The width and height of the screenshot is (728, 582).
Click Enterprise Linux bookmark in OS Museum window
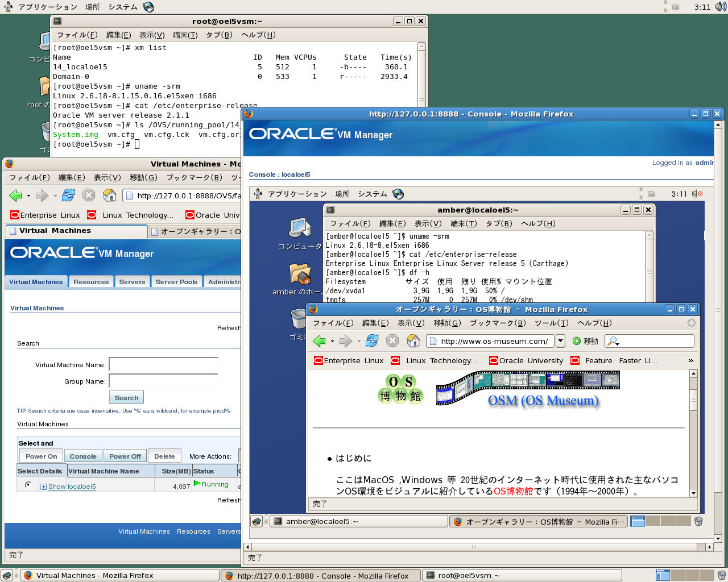pos(349,360)
